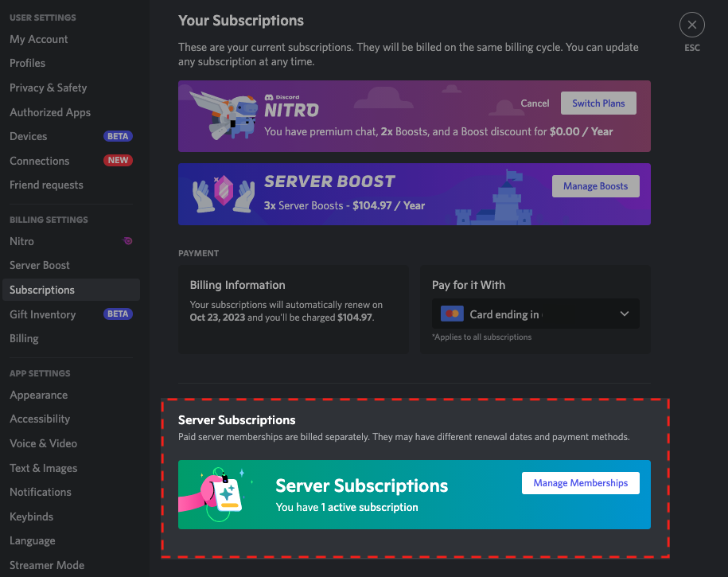
Task: Open the Streamer Mode settings
Action: pyautogui.click(x=47, y=565)
